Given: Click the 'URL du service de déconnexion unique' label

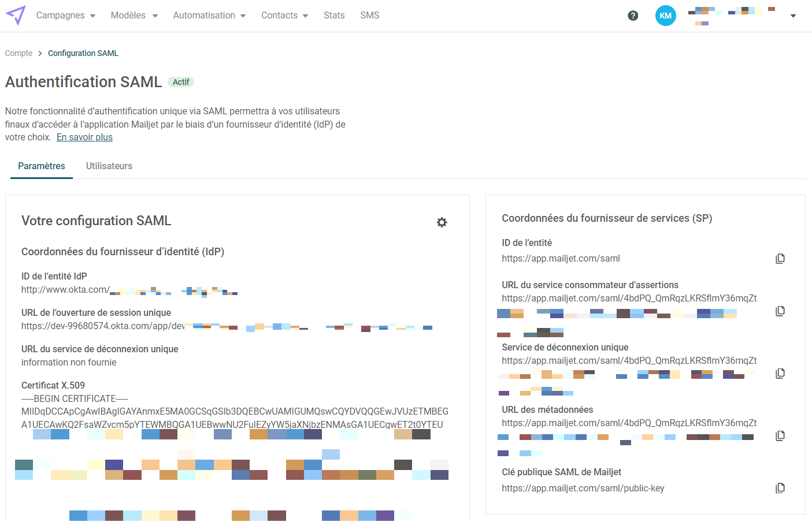Looking at the screenshot, I should [100, 349].
